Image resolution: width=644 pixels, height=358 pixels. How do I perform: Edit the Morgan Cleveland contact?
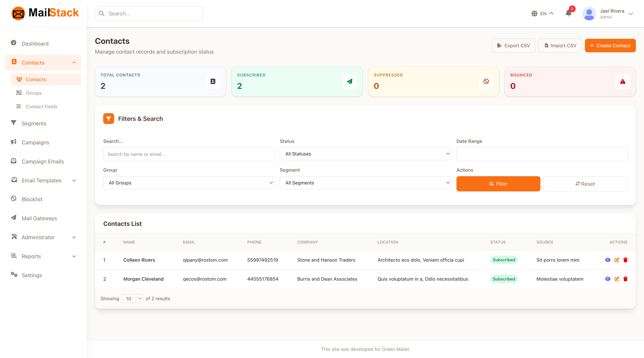617,279
